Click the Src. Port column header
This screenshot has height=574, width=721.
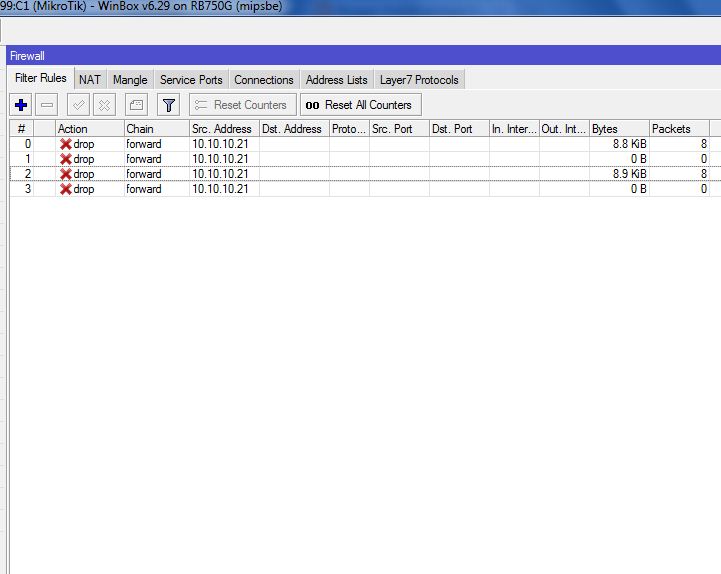click(x=400, y=129)
